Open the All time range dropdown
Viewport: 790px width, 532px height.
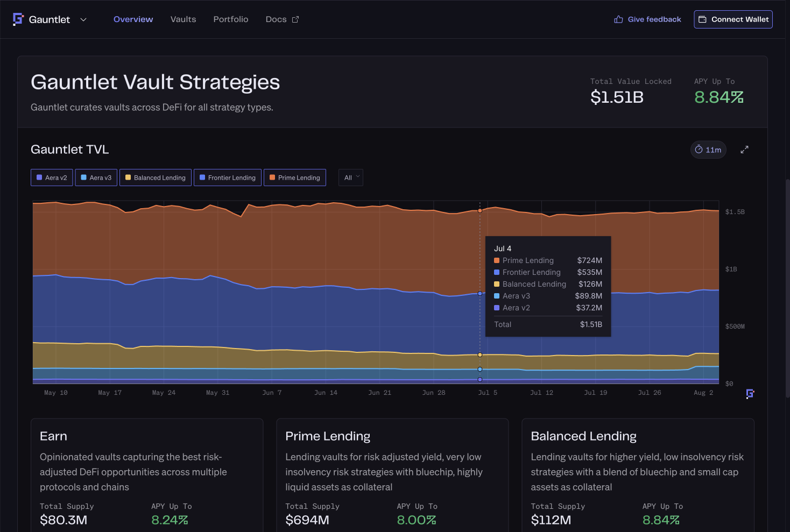351,178
